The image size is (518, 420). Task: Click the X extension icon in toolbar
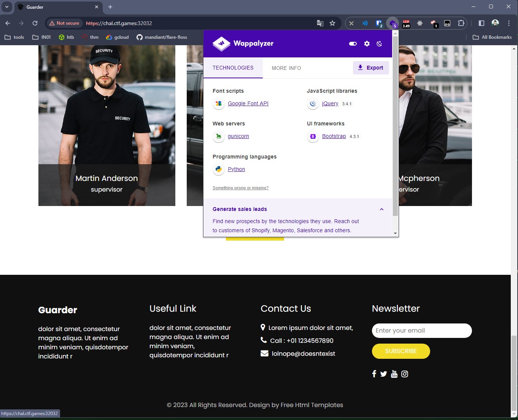351,23
